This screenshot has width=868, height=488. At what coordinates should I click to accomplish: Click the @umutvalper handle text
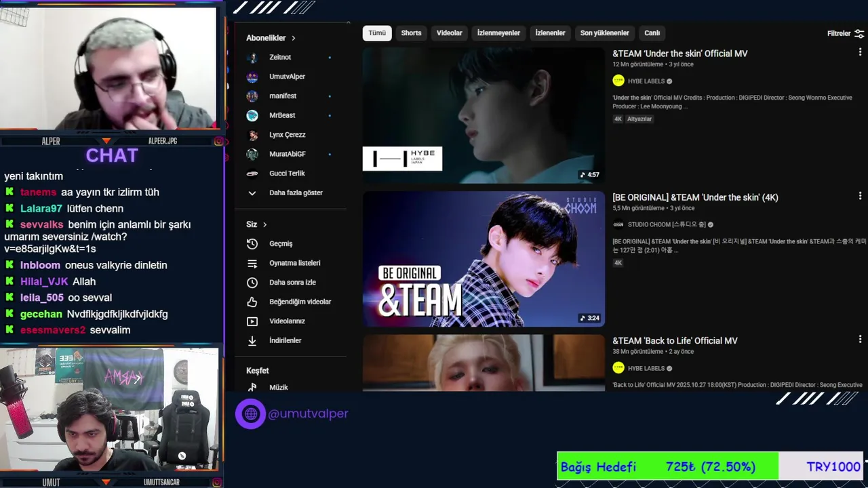click(x=308, y=413)
